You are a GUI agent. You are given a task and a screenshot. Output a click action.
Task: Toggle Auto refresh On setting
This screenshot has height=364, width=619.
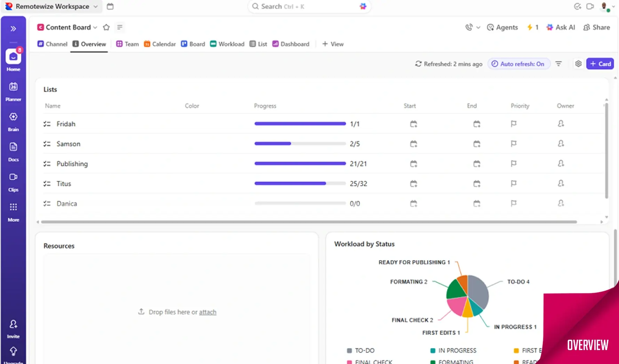(x=518, y=64)
